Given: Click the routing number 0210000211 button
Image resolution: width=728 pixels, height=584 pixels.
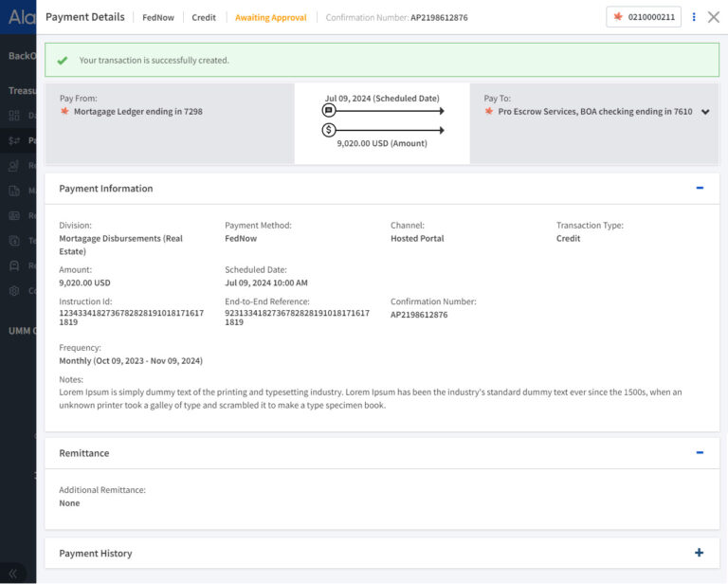Looking at the screenshot, I should coord(644,17).
